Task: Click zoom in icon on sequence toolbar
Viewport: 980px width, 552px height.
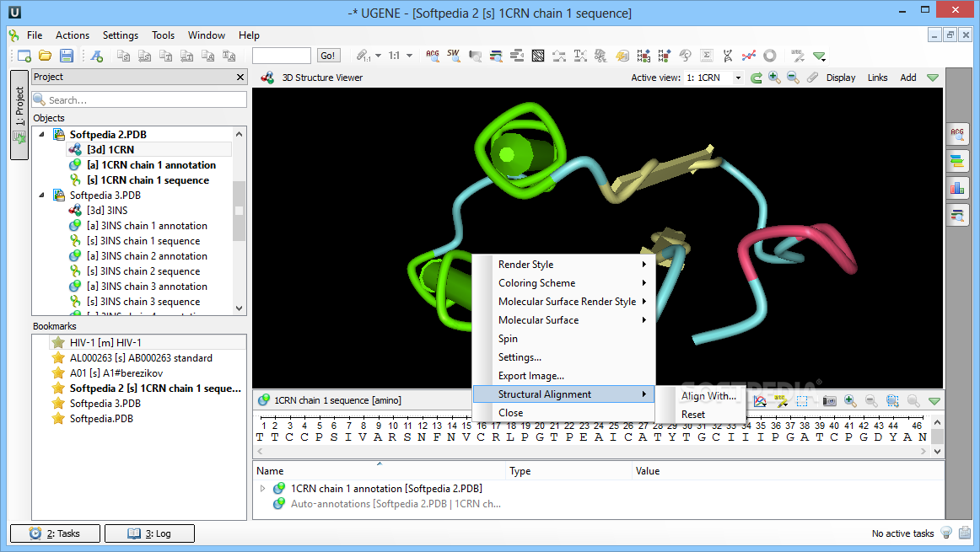Action: pos(850,401)
